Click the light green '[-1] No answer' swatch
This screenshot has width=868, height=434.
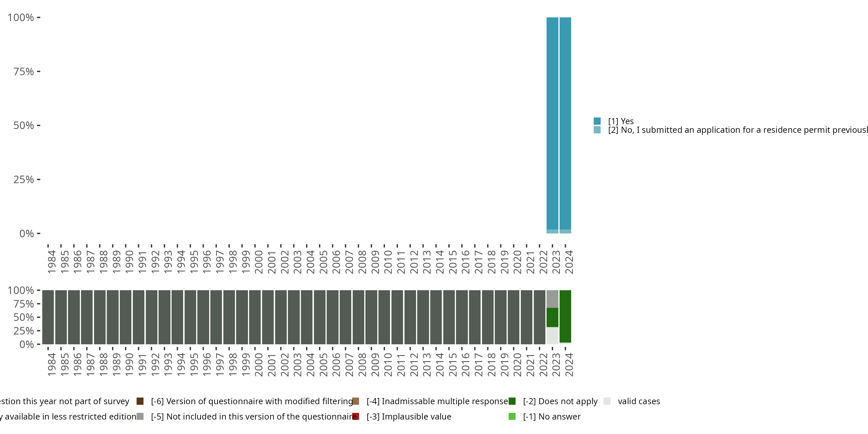512,416
